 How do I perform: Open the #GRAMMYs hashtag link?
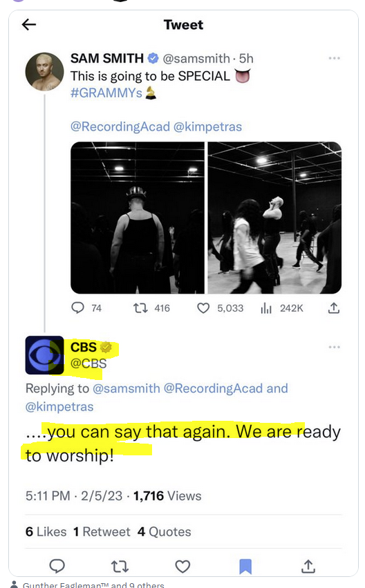point(106,93)
